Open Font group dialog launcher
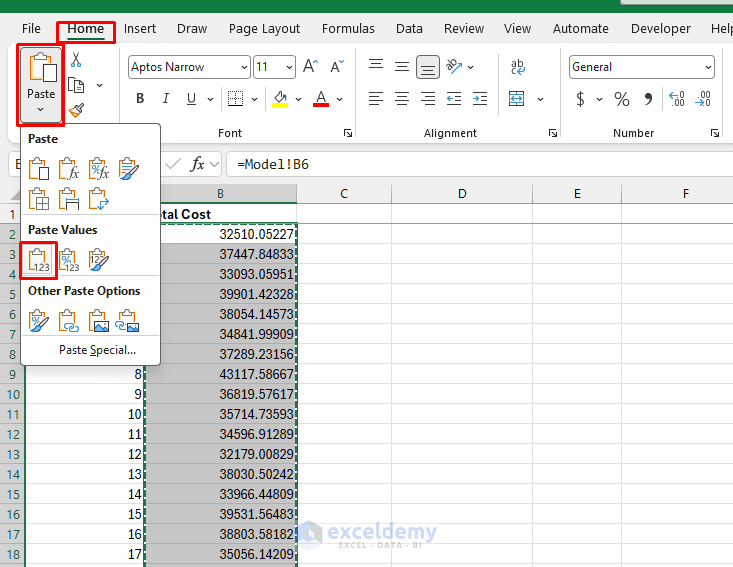 click(348, 133)
